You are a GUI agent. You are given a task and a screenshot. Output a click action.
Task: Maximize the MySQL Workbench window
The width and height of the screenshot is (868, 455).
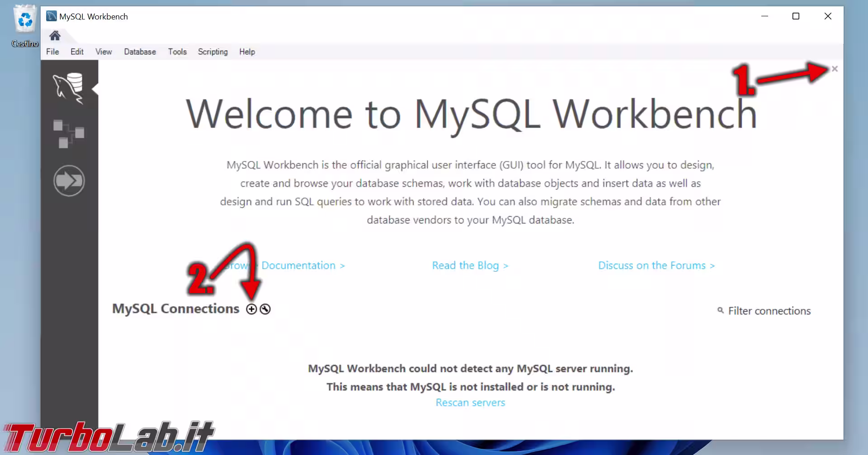[x=796, y=16]
